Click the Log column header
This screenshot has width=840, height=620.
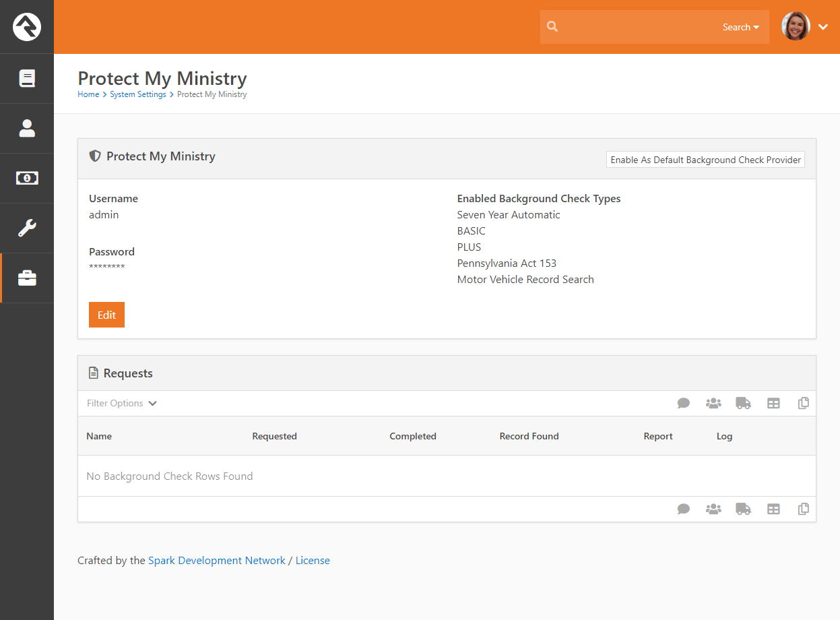[x=724, y=436]
